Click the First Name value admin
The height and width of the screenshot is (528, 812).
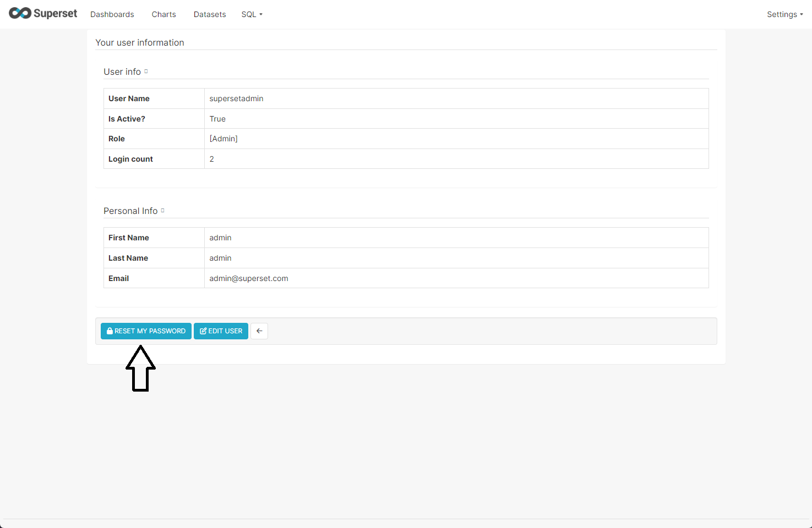click(x=220, y=238)
